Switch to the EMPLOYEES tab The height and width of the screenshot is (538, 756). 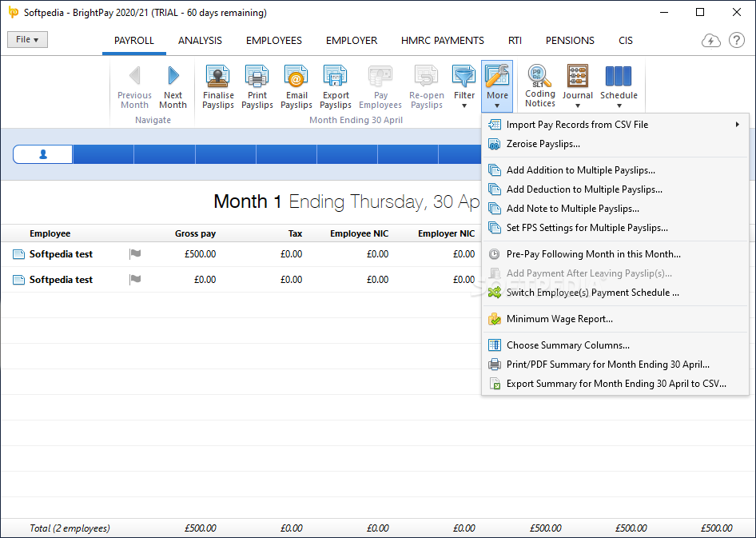point(274,41)
